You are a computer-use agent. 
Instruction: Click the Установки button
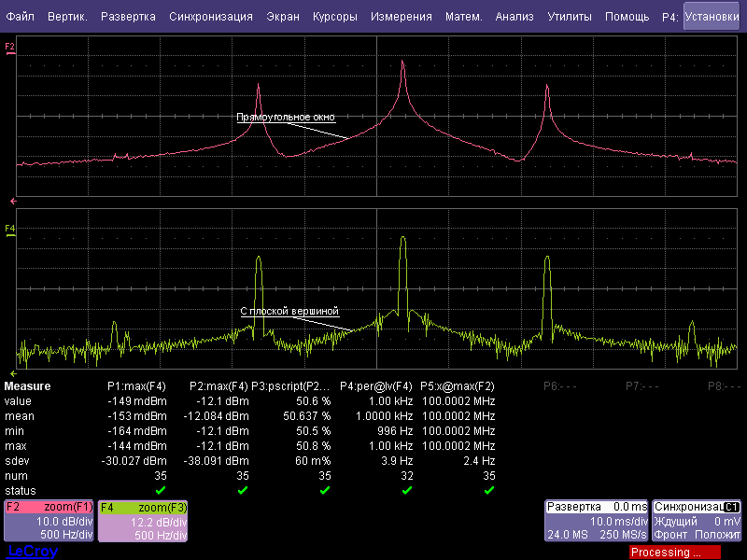(x=712, y=17)
